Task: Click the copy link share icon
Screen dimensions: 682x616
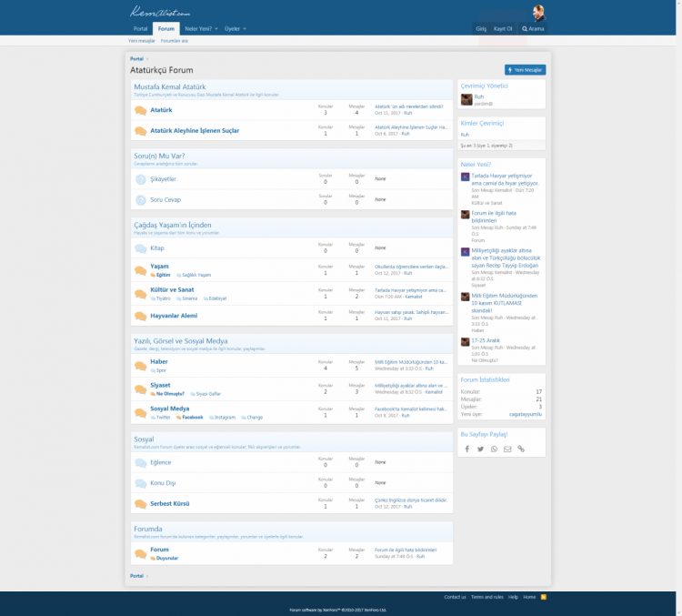Action: tap(521, 449)
